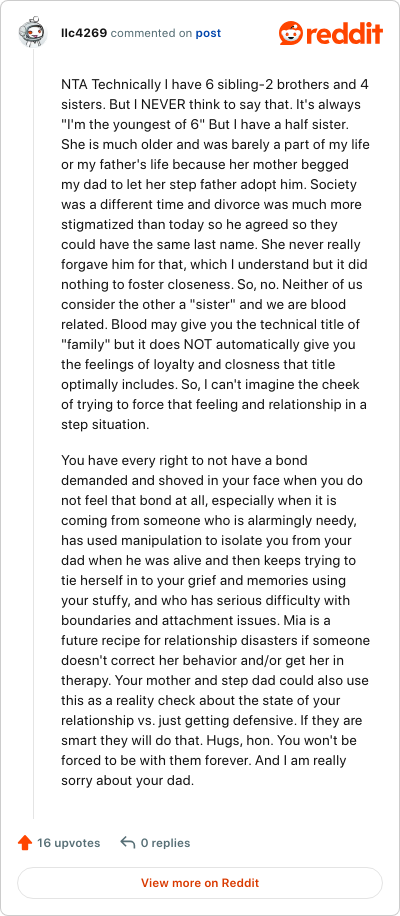This screenshot has height=916, width=400.
Task: Click the 'commented on' text
Action: 151,33
